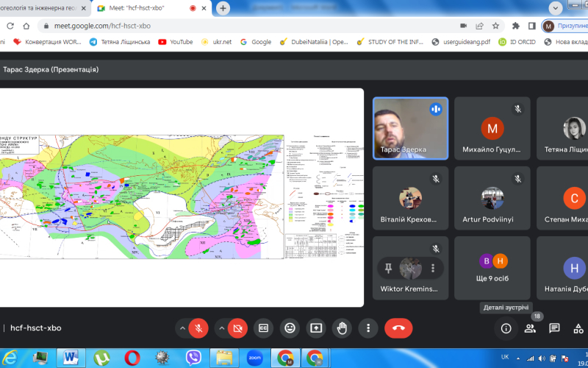Reload the page in Chrome
The image size is (588, 368).
click(10, 26)
